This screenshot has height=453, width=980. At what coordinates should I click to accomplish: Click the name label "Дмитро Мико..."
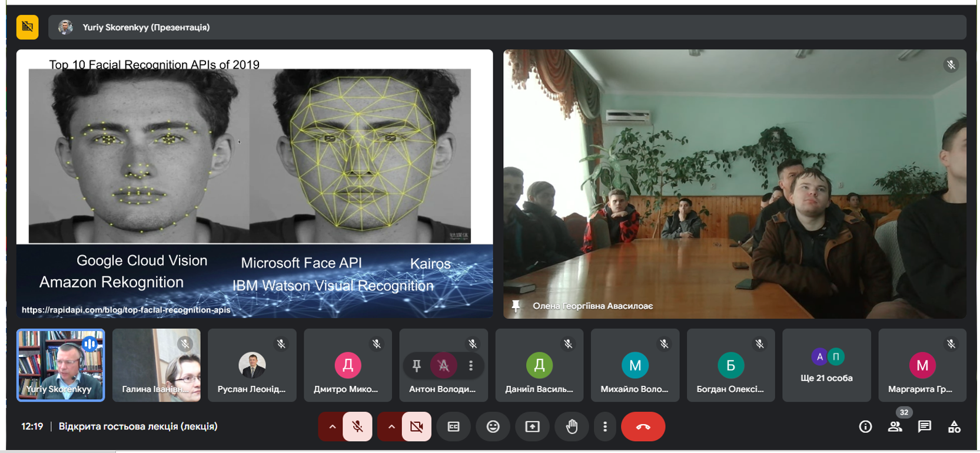[346, 389]
